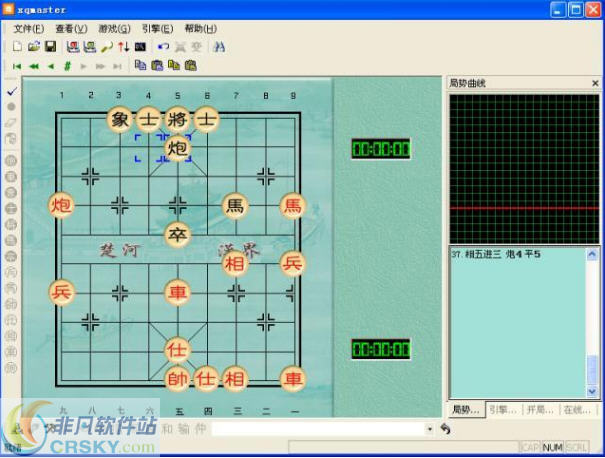The width and height of the screenshot is (605, 458).
Task: Click the yellow copy documents icon
Action: click(x=174, y=65)
